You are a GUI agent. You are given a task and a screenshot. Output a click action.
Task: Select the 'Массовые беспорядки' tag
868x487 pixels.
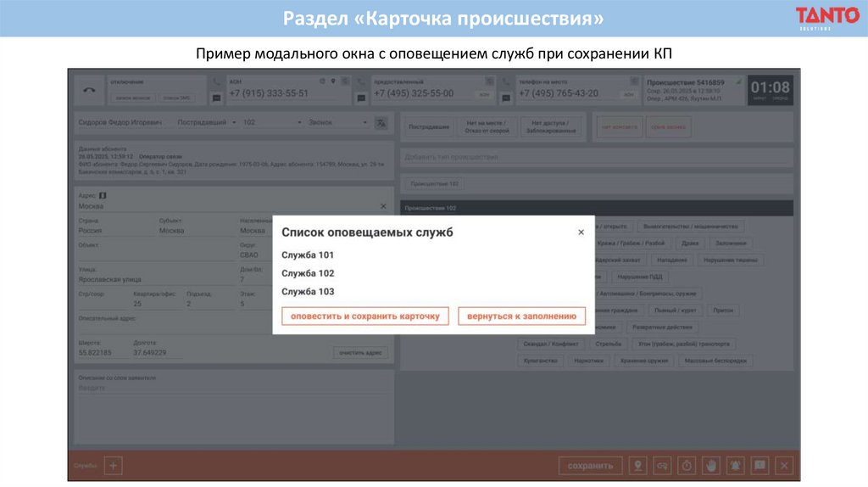715,361
